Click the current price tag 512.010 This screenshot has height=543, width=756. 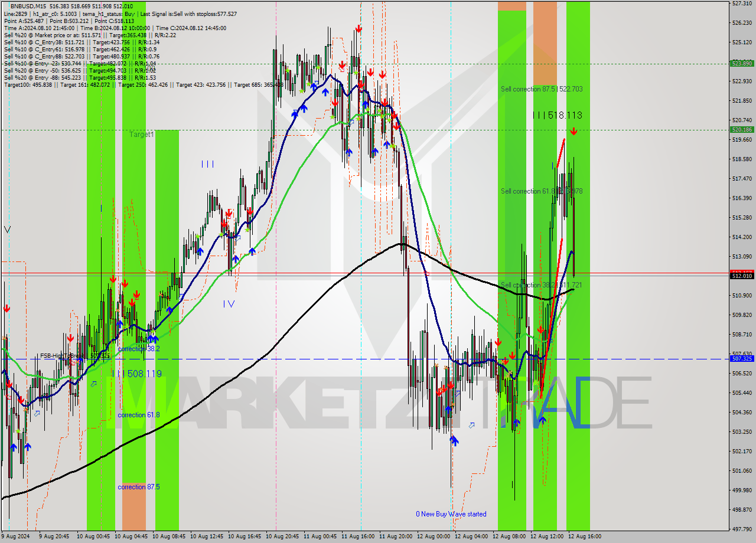point(742,276)
